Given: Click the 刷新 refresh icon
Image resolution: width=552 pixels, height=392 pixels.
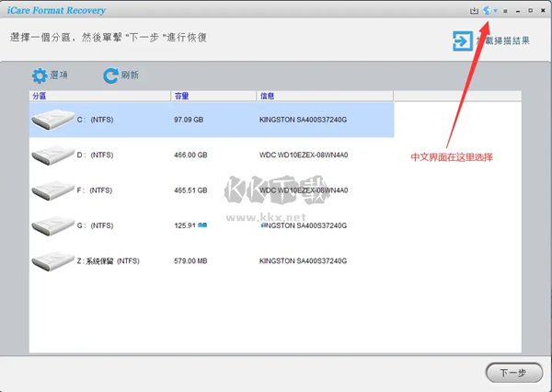Looking at the screenshot, I should pyautogui.click(x=110, y=75).
